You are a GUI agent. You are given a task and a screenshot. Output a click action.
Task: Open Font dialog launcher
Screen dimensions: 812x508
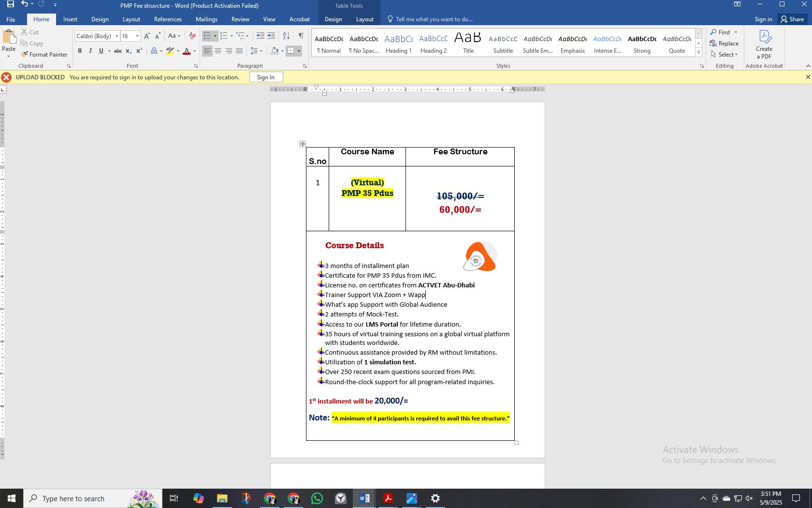pyautogui.click(x=196, y=66)
